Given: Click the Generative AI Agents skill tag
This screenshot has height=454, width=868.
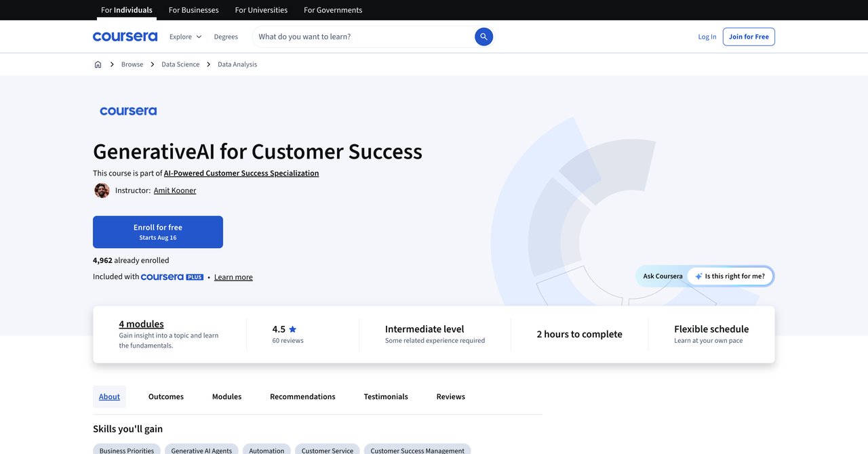Looking at the screenshot, I should tap(201, 449).
